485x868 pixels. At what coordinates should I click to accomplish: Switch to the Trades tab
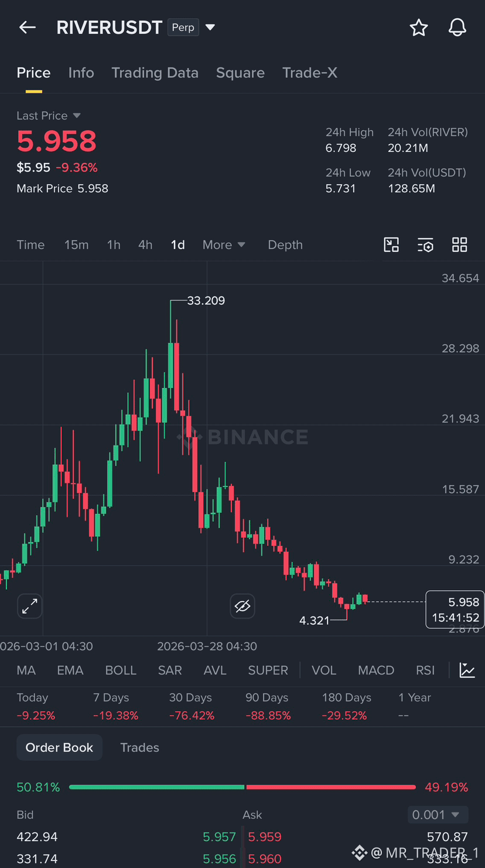[139, 747]
